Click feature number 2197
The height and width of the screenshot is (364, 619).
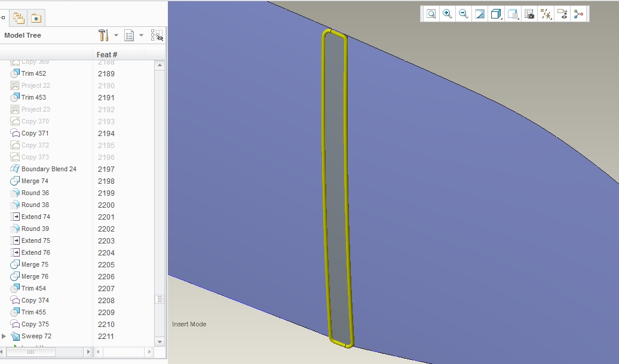point(106,169)
